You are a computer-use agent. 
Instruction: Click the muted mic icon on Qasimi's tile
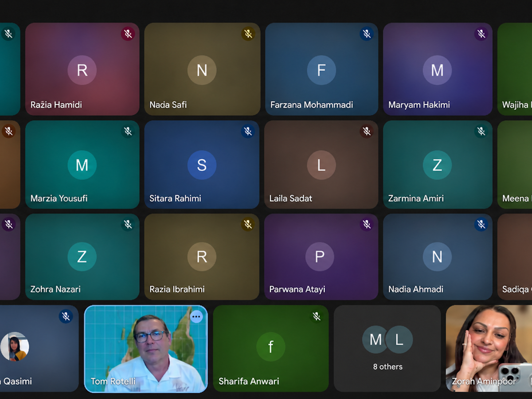66,316
